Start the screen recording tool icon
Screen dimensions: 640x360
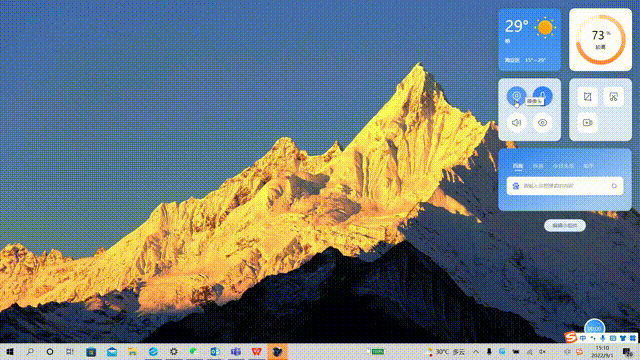pos(587,122)
